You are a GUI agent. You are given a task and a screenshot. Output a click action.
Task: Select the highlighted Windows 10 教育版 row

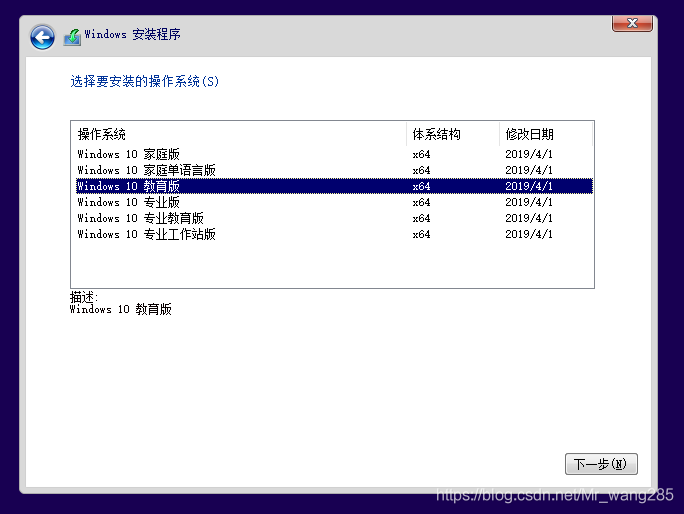(x=334, y=186)
